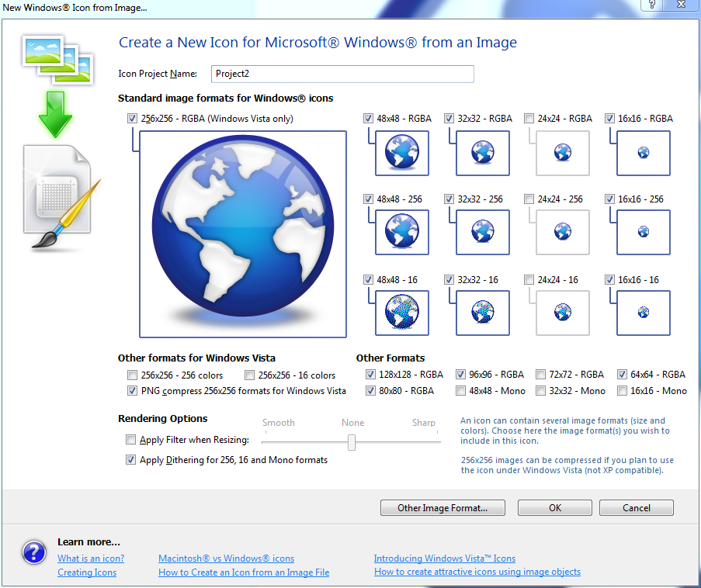
Task: Enable 256x256 - 16 colors format
Action: pos(249,375)
